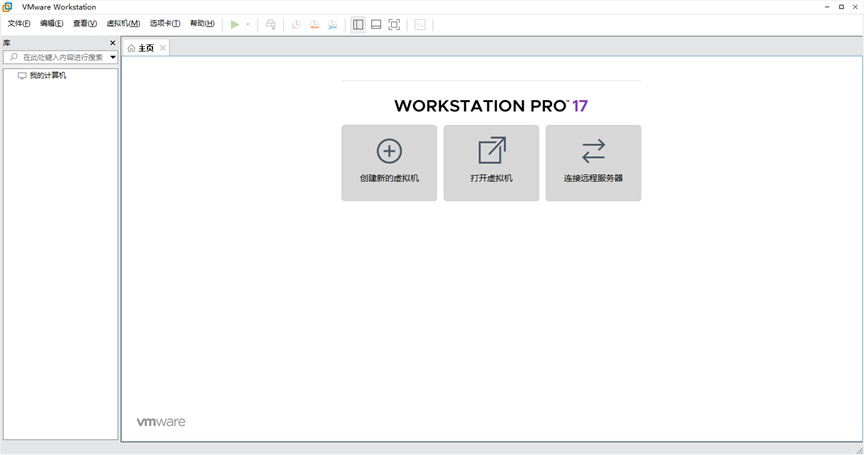The height and width of the screenshot is (455, 864).
Task: Click the send Ctrl+Alt+Del toolbar icon
Action: [271, 24]
